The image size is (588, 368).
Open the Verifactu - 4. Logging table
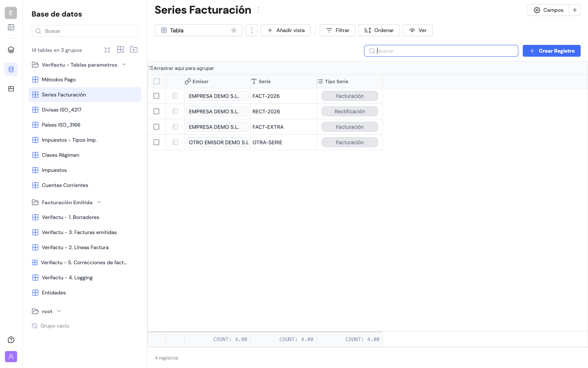tap(85, 277)
